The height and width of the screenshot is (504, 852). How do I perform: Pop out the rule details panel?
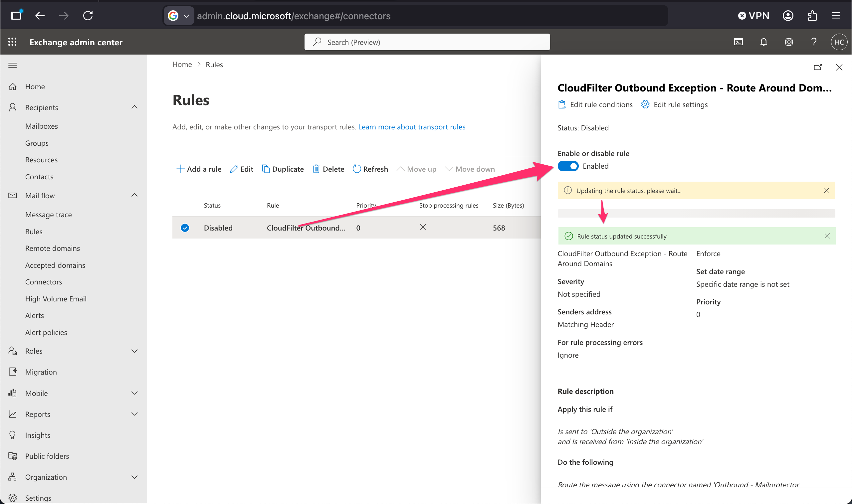(x=818, y=67)
